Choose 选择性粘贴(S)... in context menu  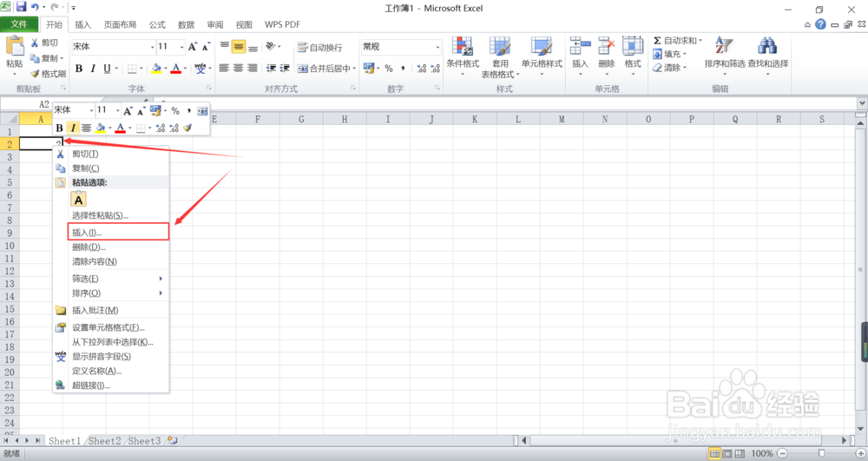tap(111, 215)
